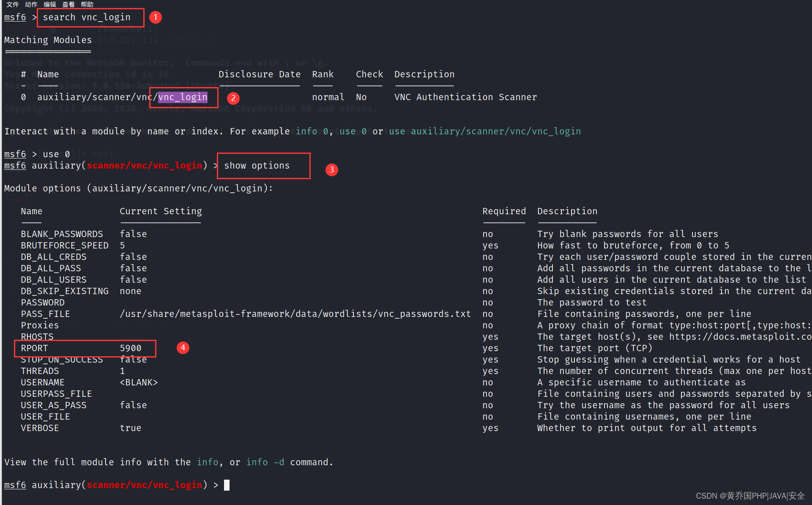
Task: Open the 文件 menu
Action: click(12, 4)
